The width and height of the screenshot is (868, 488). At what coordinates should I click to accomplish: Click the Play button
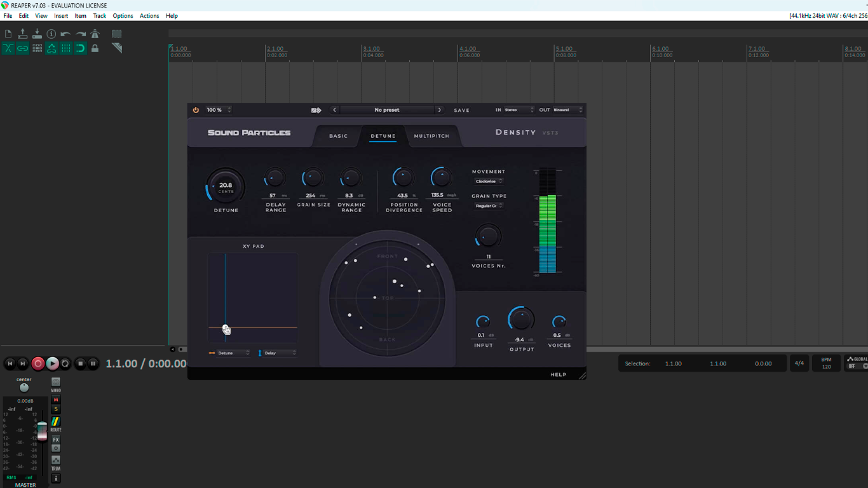pos(52,363)
